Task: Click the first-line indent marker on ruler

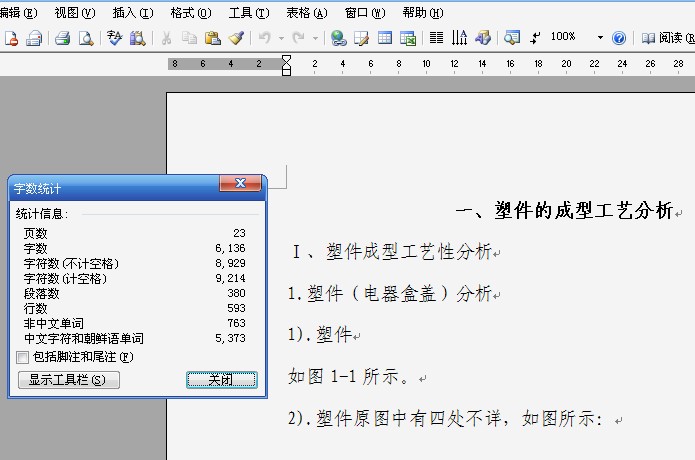Action: (x=286, y=60)
